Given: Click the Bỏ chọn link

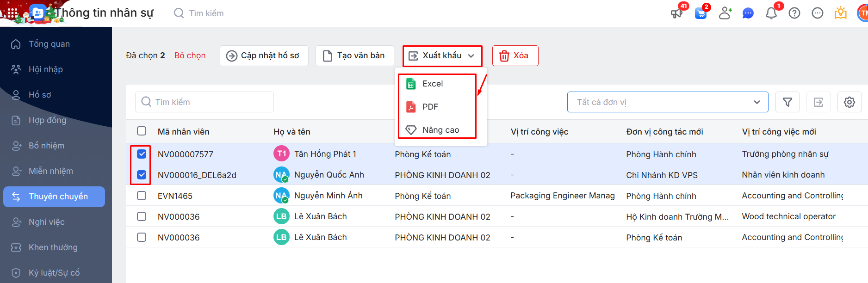Looking at the screenshot, I should [190, 55].
